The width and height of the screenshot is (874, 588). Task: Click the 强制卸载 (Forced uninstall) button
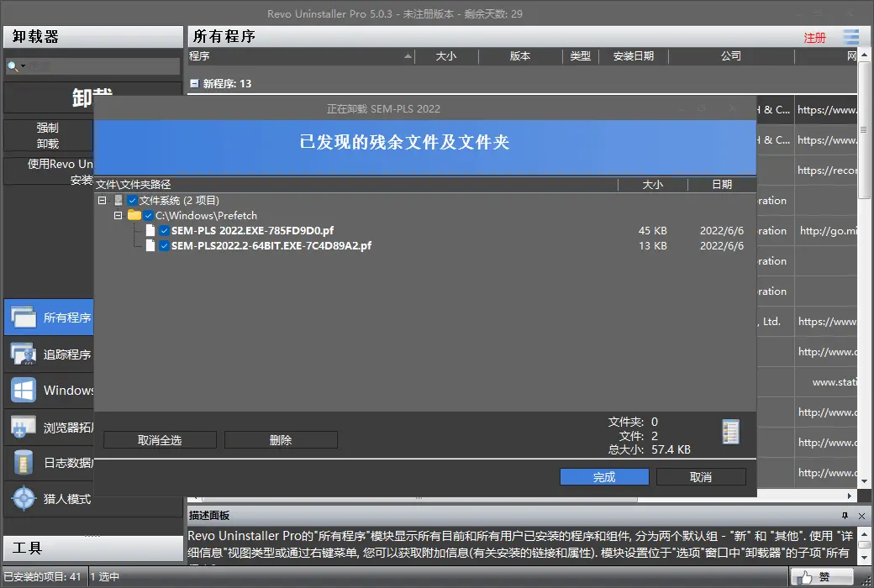[48, 135]
